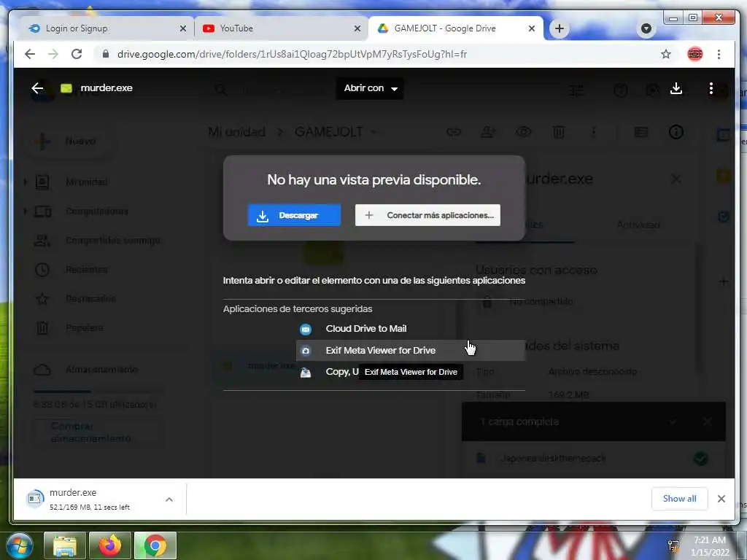Click the preview header file name 'murder.exe'
The width and height of the screenshot is (747, 560).
[107, 88]
